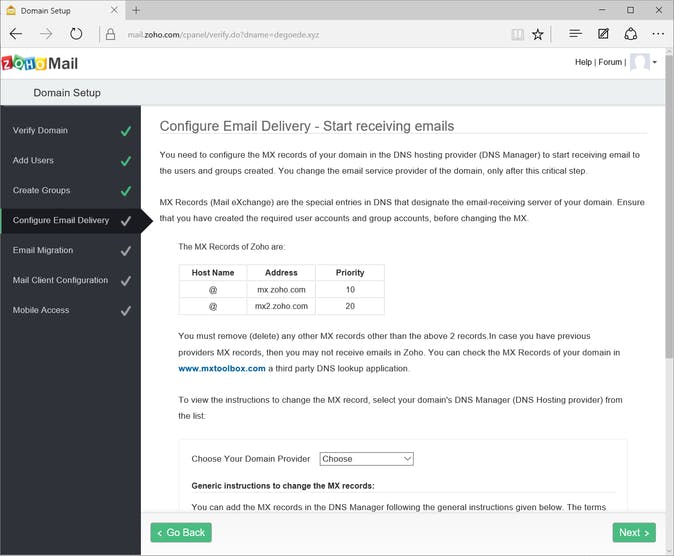Image resolution: width=674 pixels, height=556 pixels.
Task: Open Choose Your Domain Provider dropdown
Action: coord(366,459)
